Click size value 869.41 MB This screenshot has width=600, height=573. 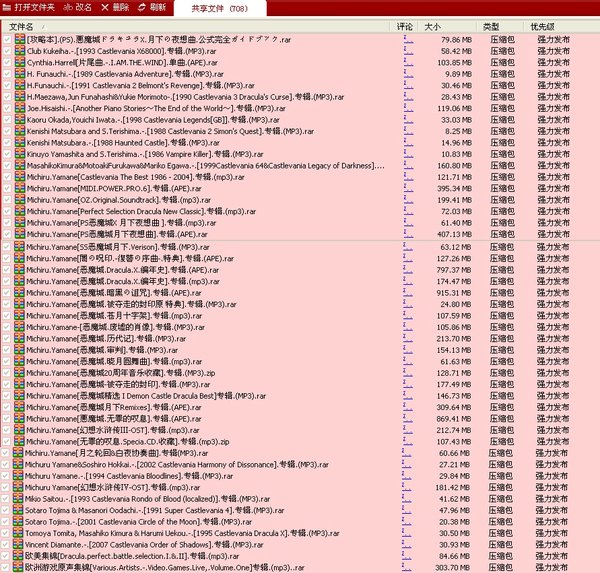[453, 419]
